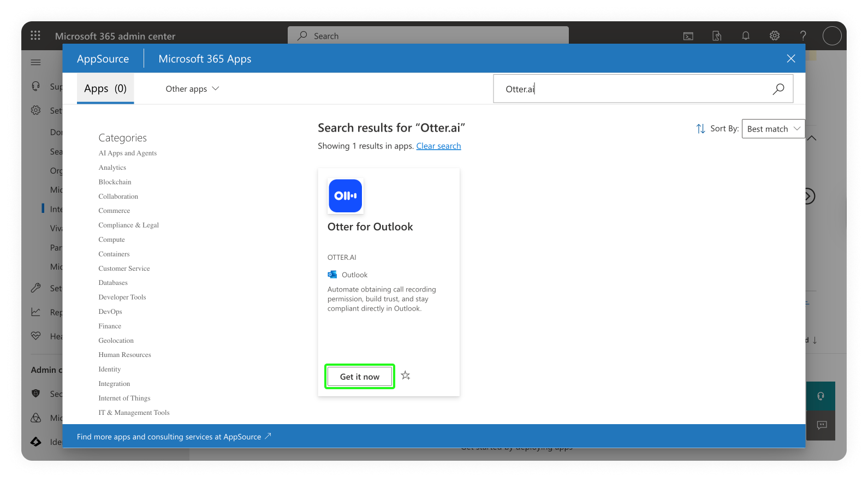This screenshot has height=482, width=868.
Task: Click the notifications bell icon
Action: coord(745,36)
